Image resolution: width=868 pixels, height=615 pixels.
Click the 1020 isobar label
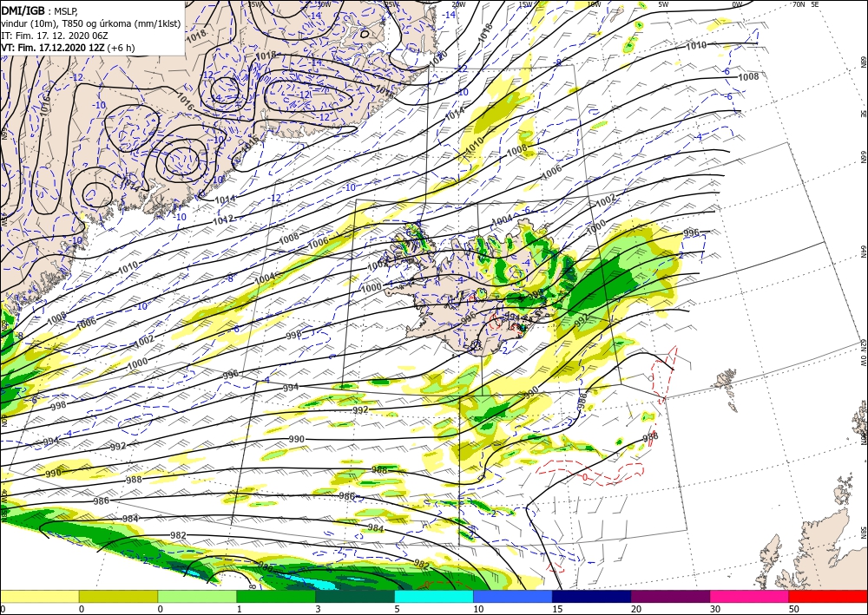click(x=439, y=58)
